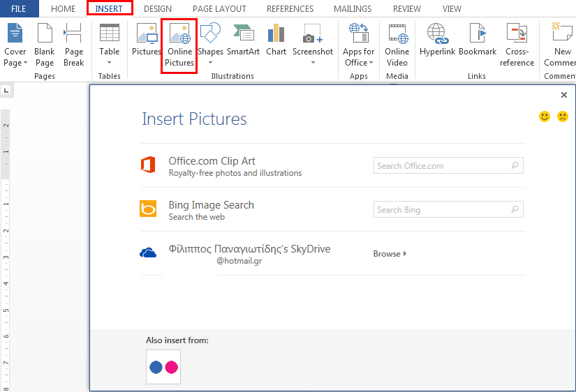Insert a Blank Page

pos(45,45)
